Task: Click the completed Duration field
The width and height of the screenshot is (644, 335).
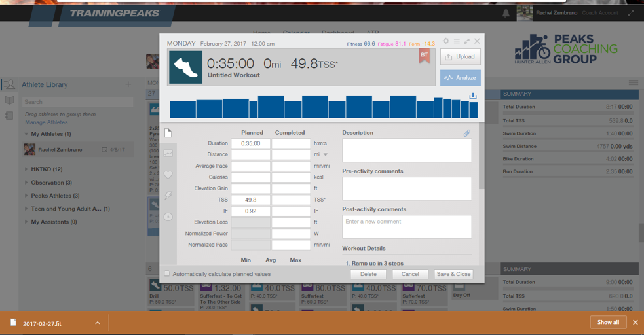Action: pyautogui.click(x=291, y=143)
